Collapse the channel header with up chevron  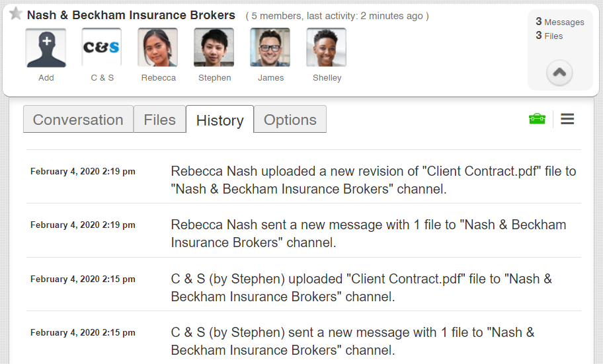559,73
